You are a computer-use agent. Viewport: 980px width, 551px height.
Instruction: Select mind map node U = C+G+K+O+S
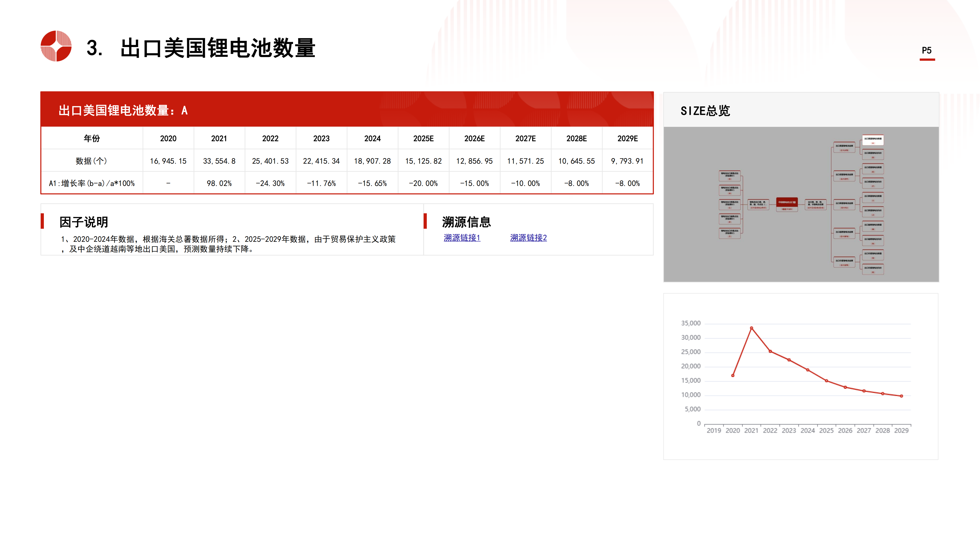tap(816, 204)
